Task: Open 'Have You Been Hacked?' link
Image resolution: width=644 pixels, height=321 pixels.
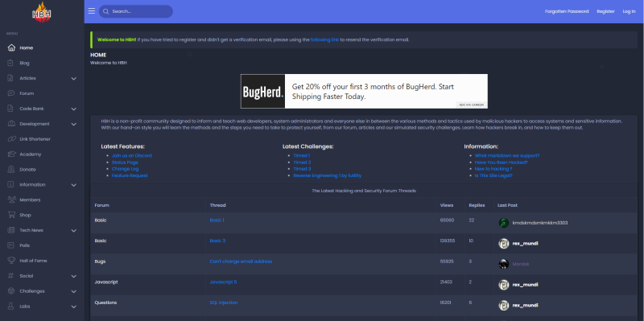Action: pyautogui.click(x=502, y=163)
